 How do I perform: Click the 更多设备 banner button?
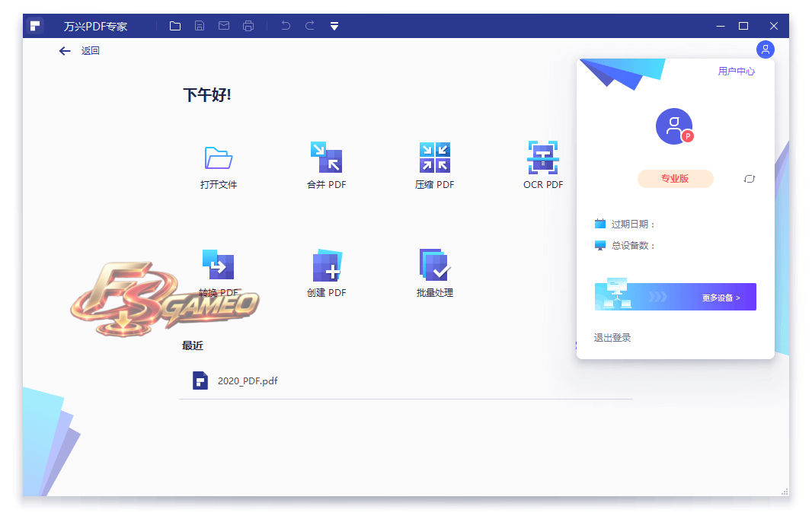[676, 297]
